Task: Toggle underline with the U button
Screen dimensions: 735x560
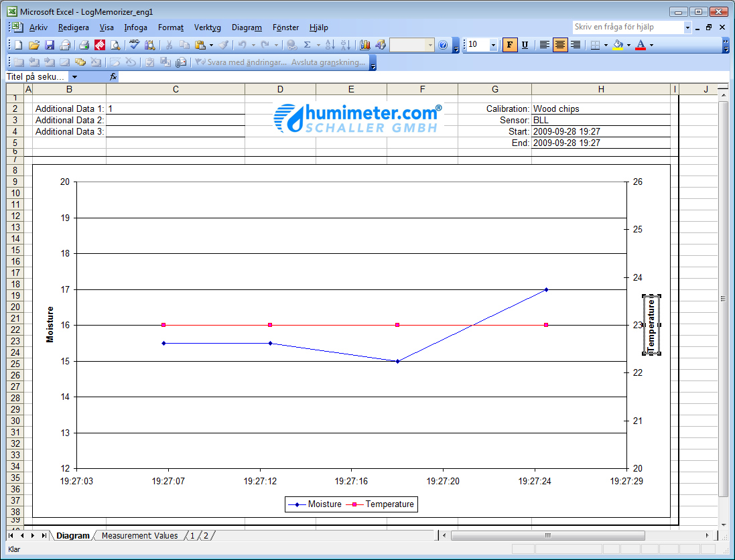Action: click(x=525, y=45)
